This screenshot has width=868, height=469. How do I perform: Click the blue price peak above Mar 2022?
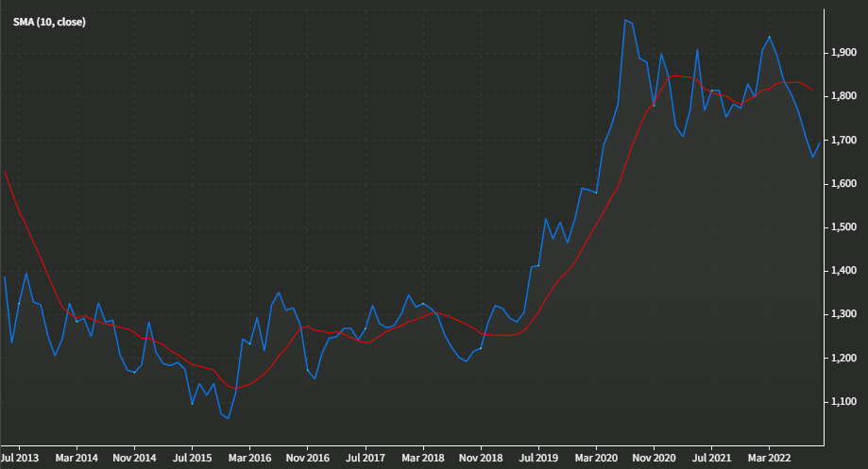pyautogui.click(x=770, y=37)
